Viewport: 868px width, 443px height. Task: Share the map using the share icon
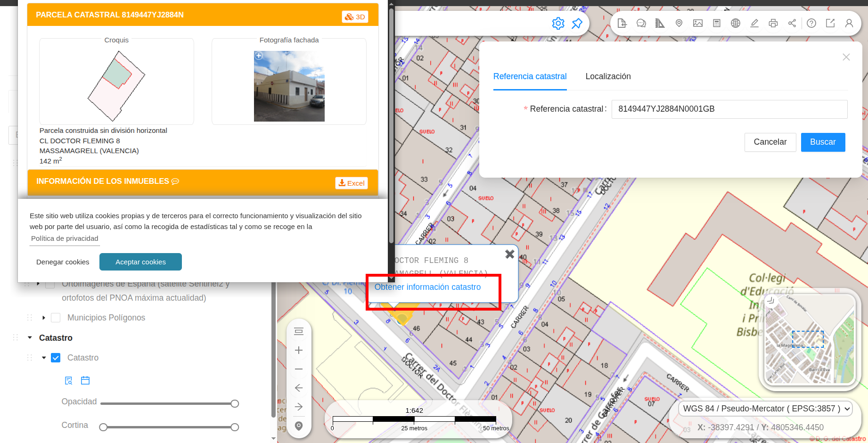(792, 23)
